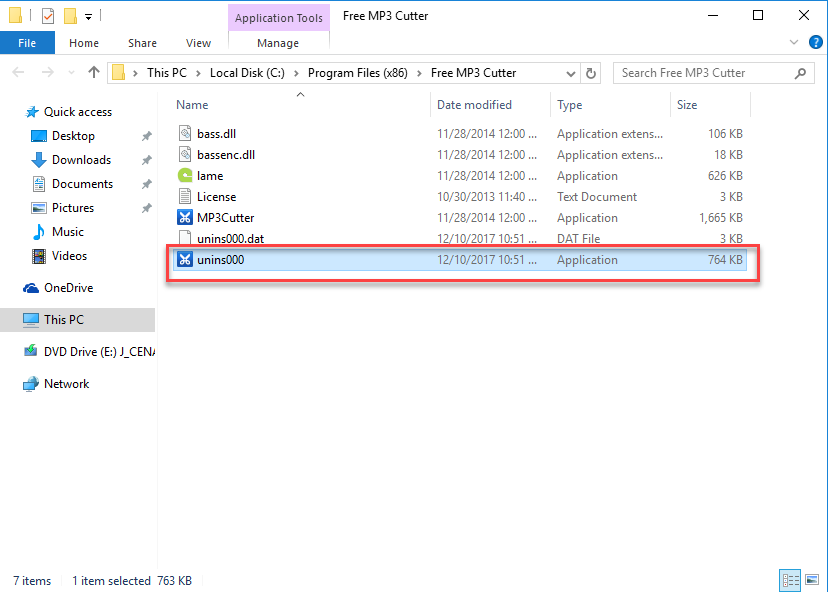Viewport: 828px width, 592px height.
Task: Open Pictures in the navigation pane
Action: [73, 208]
